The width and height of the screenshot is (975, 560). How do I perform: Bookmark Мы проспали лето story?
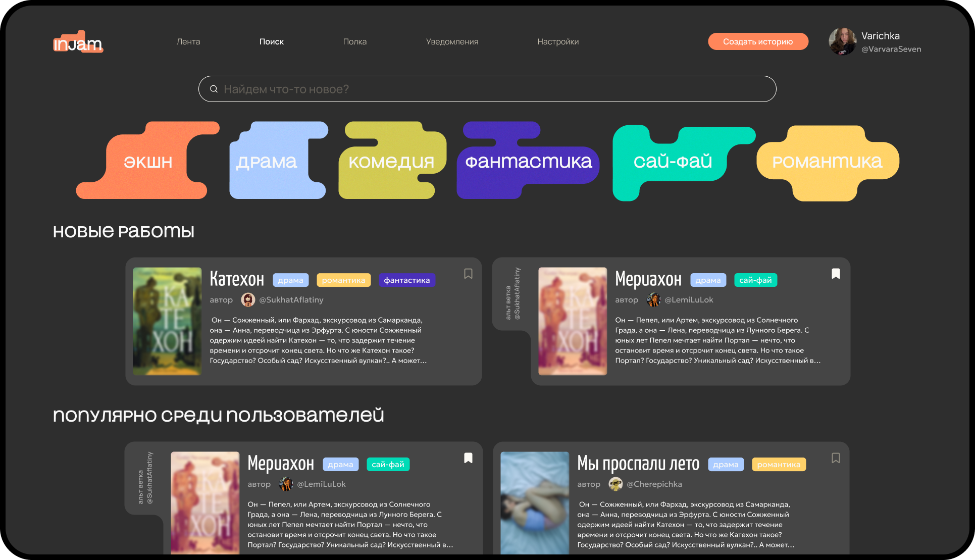836,458
